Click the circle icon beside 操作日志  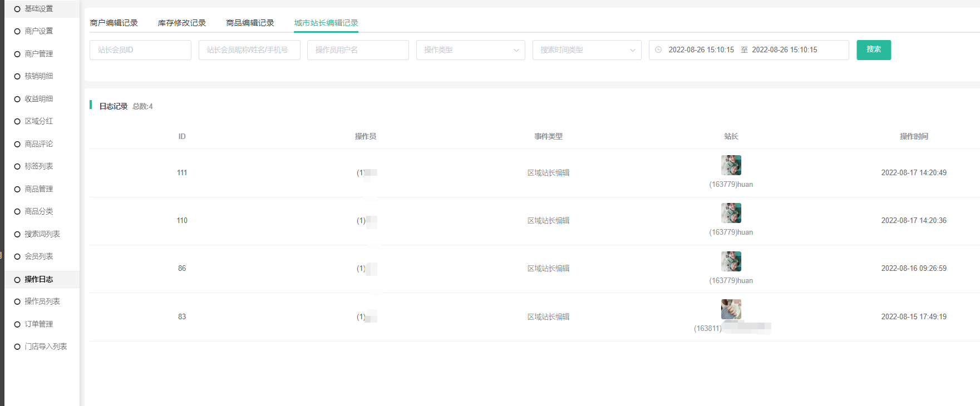17,280
